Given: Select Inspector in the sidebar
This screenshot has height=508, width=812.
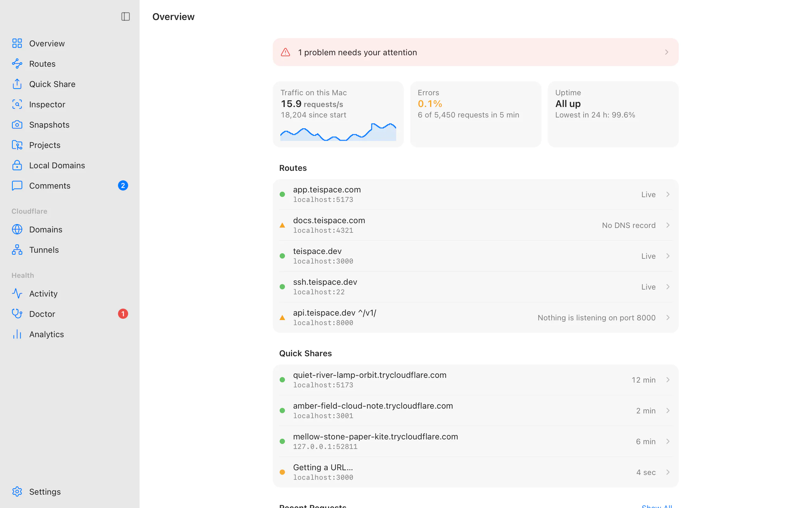Looking at the screenshot, I should (x=70, y=104).
